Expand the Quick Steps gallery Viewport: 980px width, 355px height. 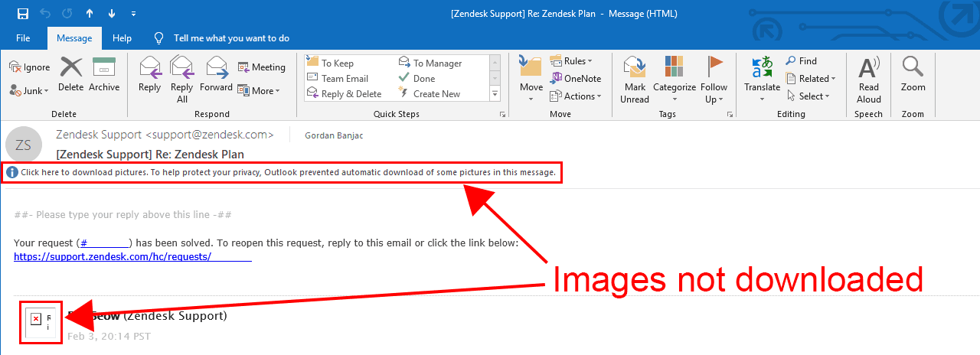495,93
